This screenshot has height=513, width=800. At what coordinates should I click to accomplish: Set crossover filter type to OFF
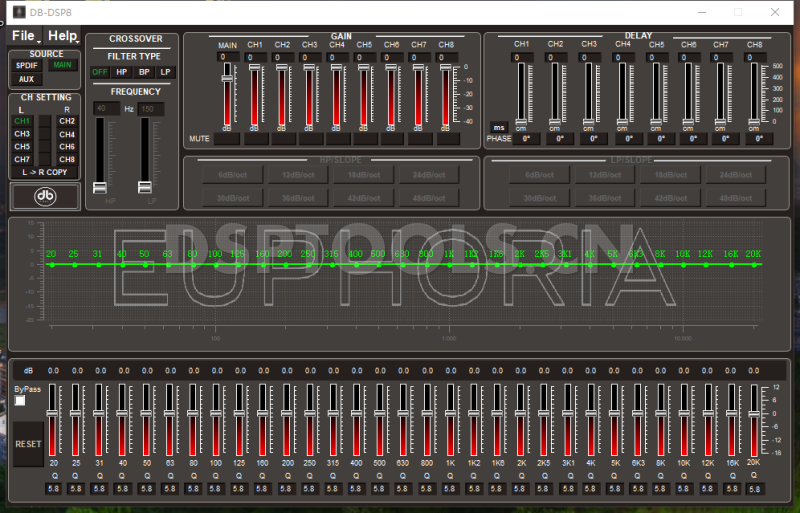(99, 72)
